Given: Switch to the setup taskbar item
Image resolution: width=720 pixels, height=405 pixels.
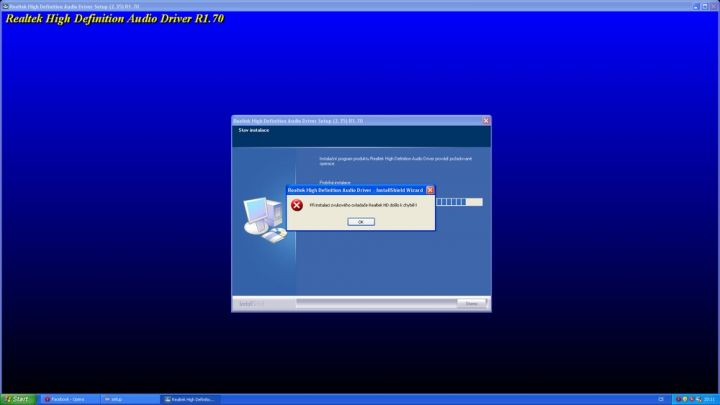Looking at the screenshot, I should (129, 399).
